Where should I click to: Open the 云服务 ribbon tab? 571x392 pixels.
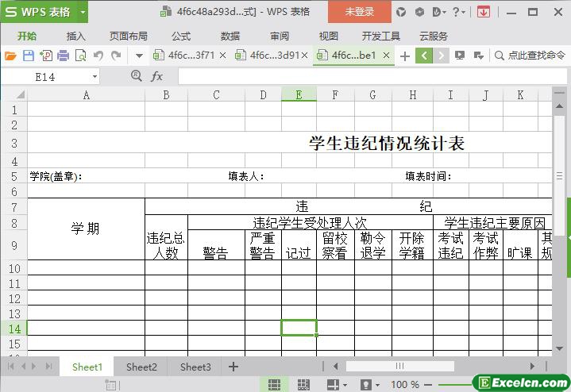tap(434, 36)
